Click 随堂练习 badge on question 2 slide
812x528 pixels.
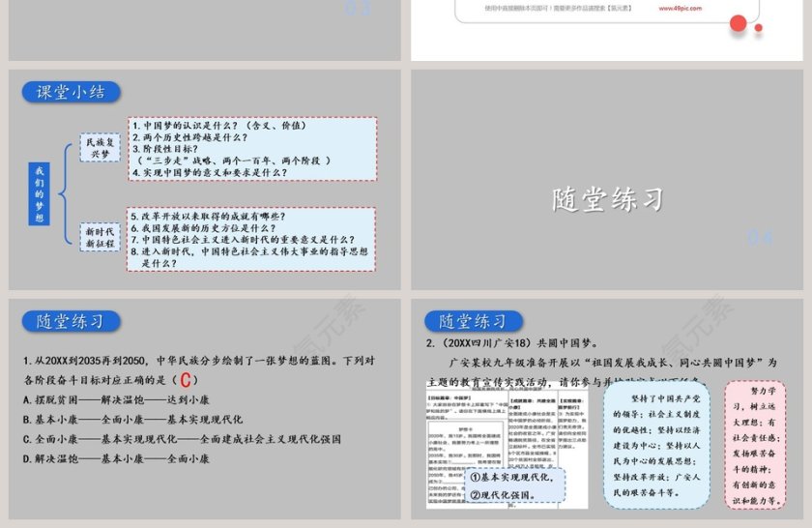click(474, 322)
